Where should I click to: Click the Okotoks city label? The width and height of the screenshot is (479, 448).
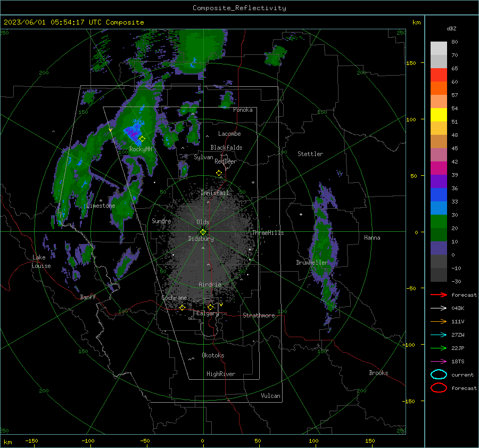click(x=213, y=355)
